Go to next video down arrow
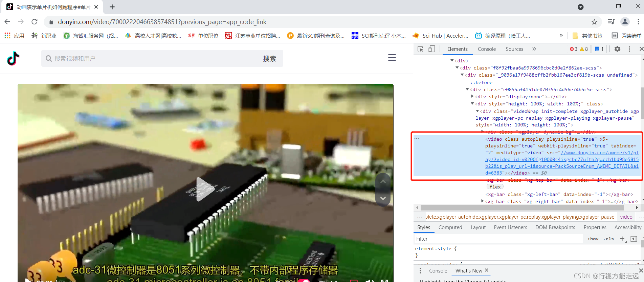The height and width of the screenshot is (282, 644). coord(383,198)
